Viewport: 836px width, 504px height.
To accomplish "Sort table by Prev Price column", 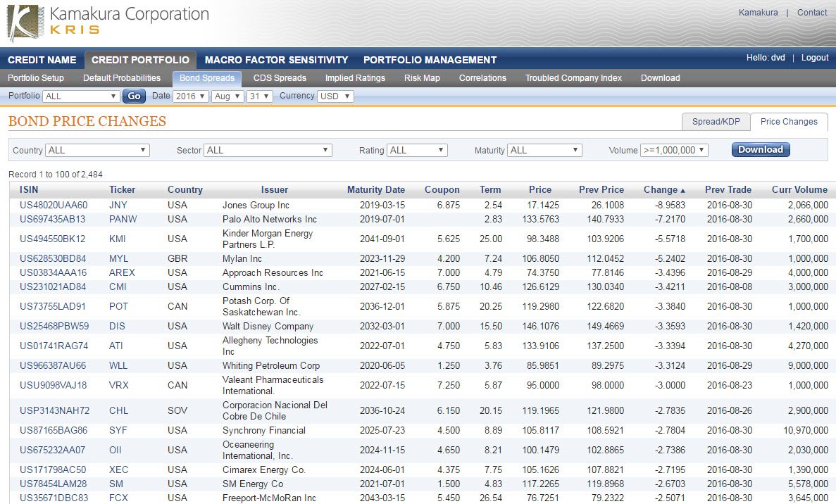I will pyautogui.click(x=601, y=189).
